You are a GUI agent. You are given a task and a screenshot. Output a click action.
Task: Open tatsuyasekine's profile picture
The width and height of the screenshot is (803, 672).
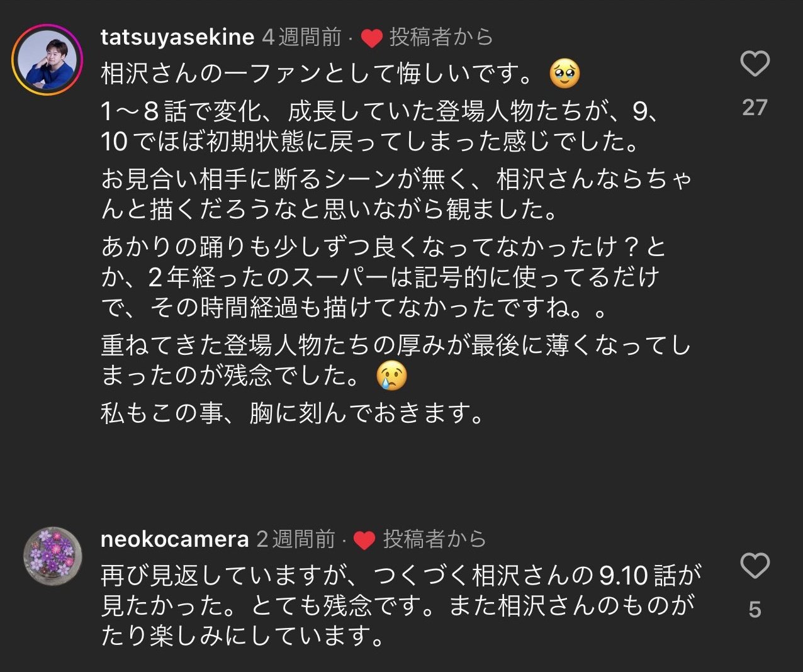pos(48,60)
